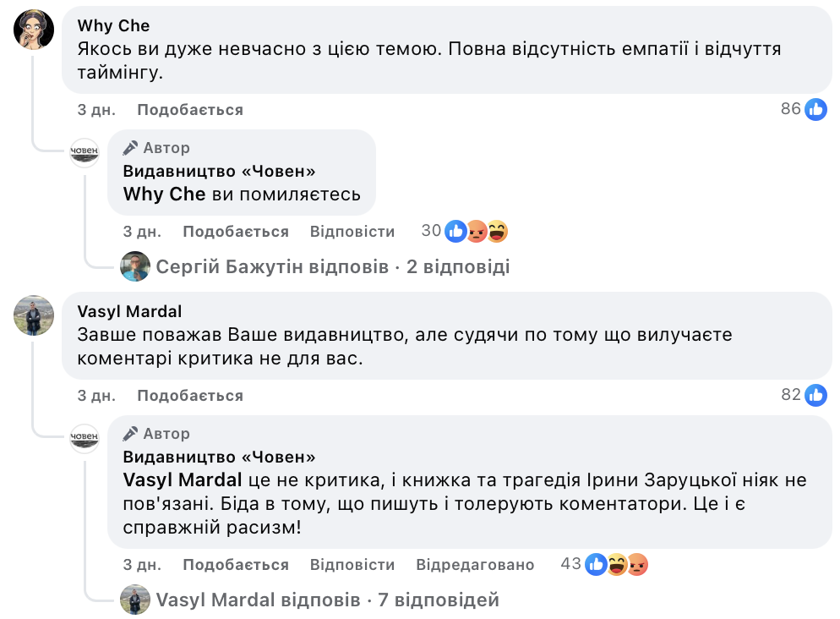Open Відредаговано edit history link
The height and width of the screenshot is (619, 840).
(x=475, y=565)
